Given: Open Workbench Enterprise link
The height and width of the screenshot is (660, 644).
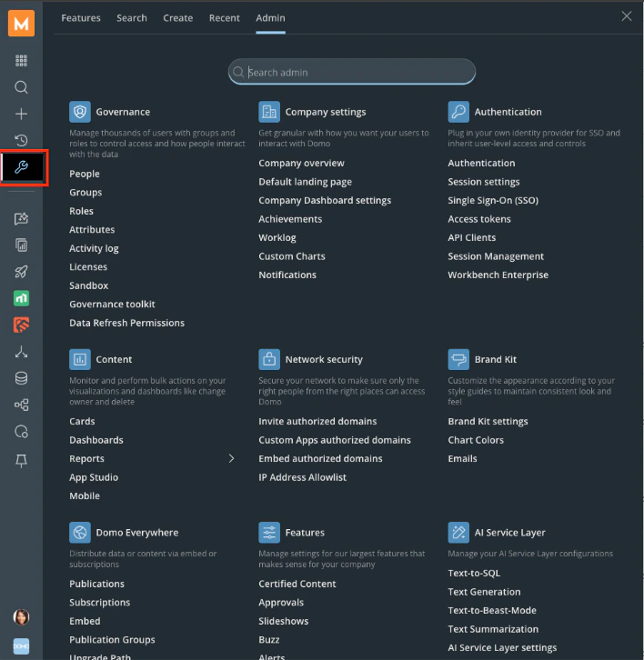Looking at the screenshot, I should 498,275.
